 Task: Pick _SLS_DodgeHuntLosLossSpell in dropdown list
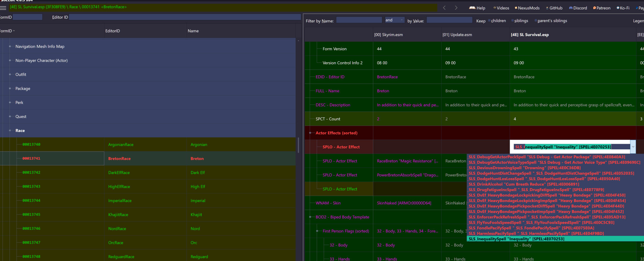point(555,179)
